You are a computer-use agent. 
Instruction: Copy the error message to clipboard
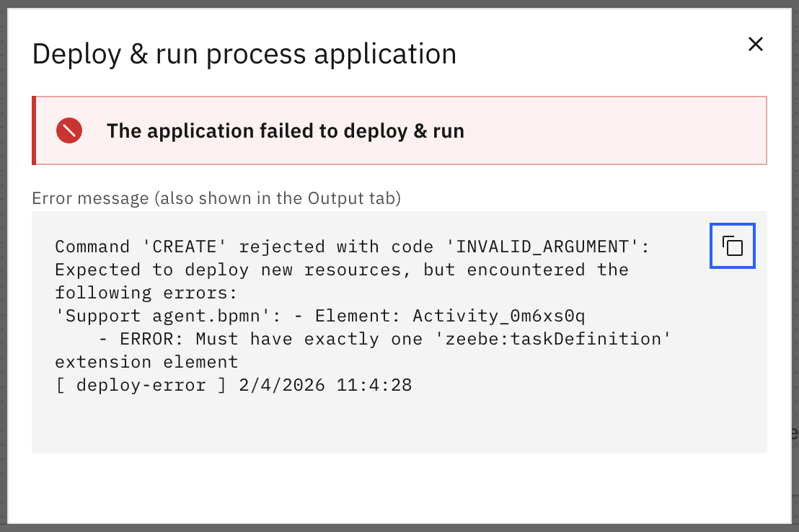coord(733,247)
